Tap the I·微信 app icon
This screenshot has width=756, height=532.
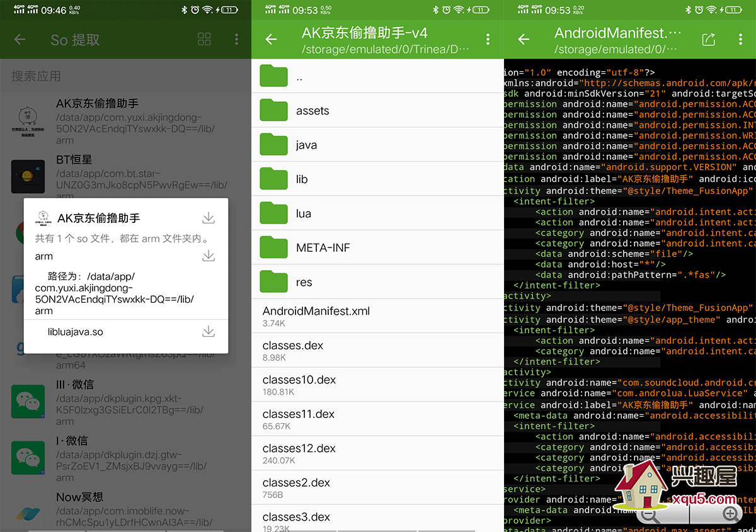[x=28, y=457]
